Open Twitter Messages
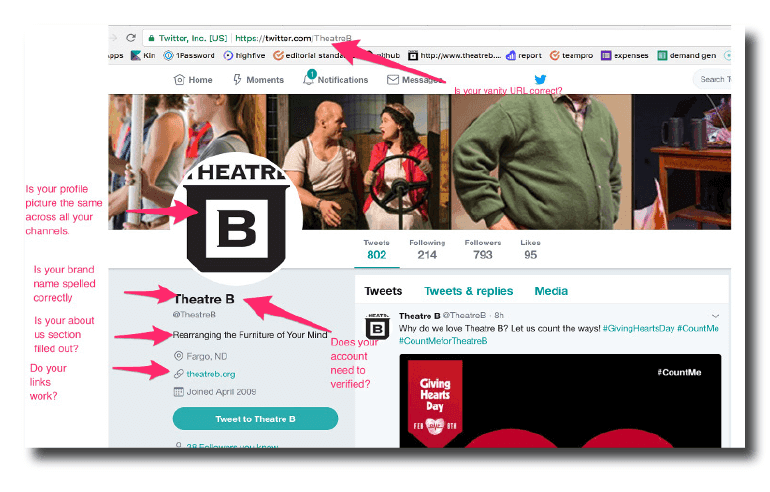 tap(415, 80)
